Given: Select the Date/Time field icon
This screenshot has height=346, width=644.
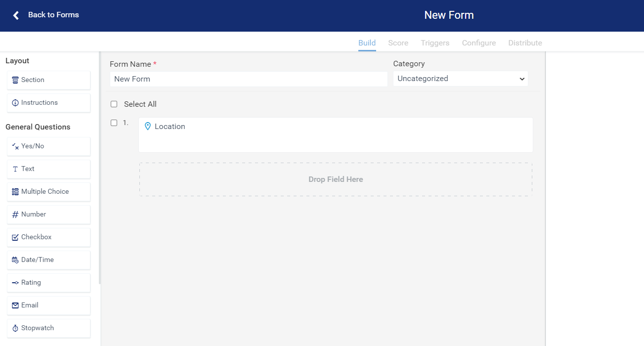Looking at the screenshot, I should click(15, 259).
